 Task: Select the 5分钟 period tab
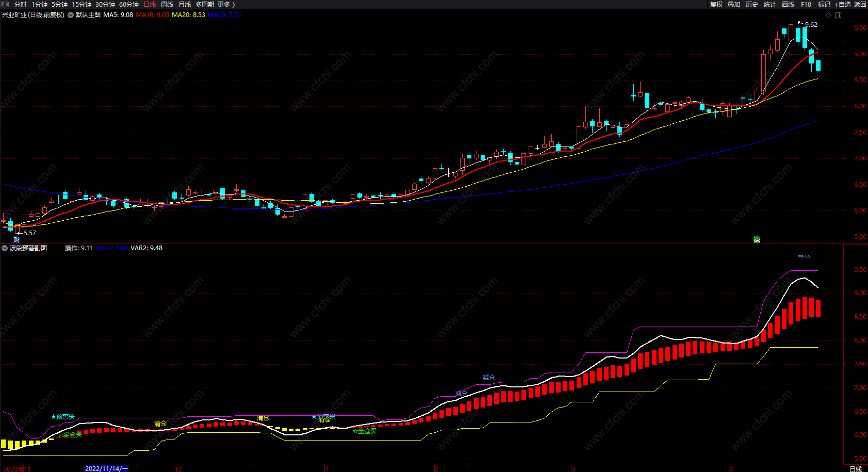[x=59, y=4]
